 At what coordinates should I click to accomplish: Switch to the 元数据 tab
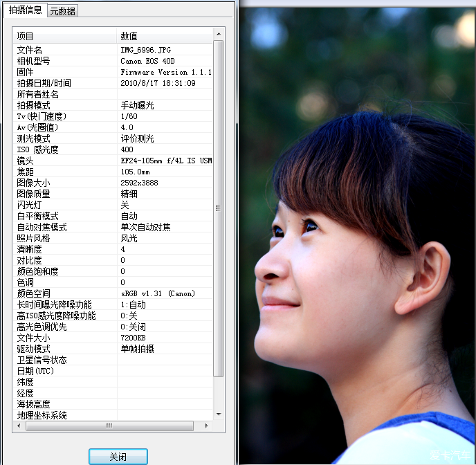coord(62,11)
